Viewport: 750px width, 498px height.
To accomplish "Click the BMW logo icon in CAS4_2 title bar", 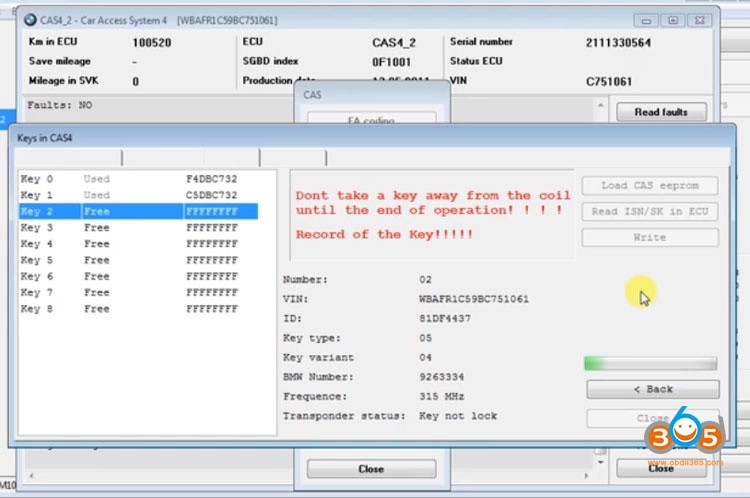I will tap(30, 20).
